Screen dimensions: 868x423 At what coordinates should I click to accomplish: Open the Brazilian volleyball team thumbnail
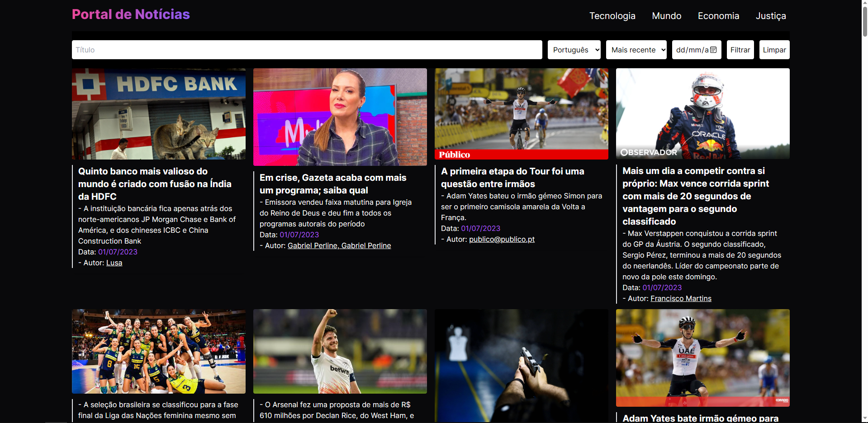(x=159, y=351)
